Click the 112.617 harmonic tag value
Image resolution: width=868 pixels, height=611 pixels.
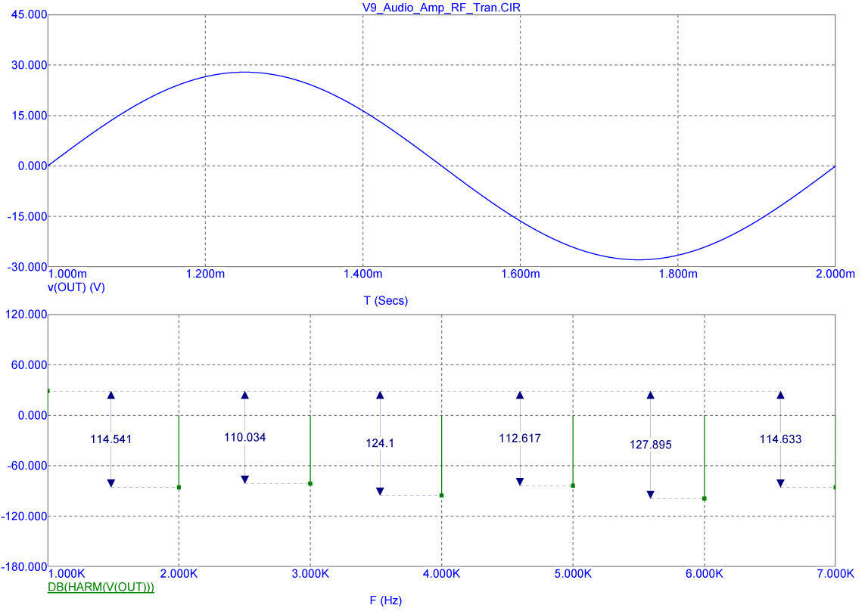tap(520, 439)
